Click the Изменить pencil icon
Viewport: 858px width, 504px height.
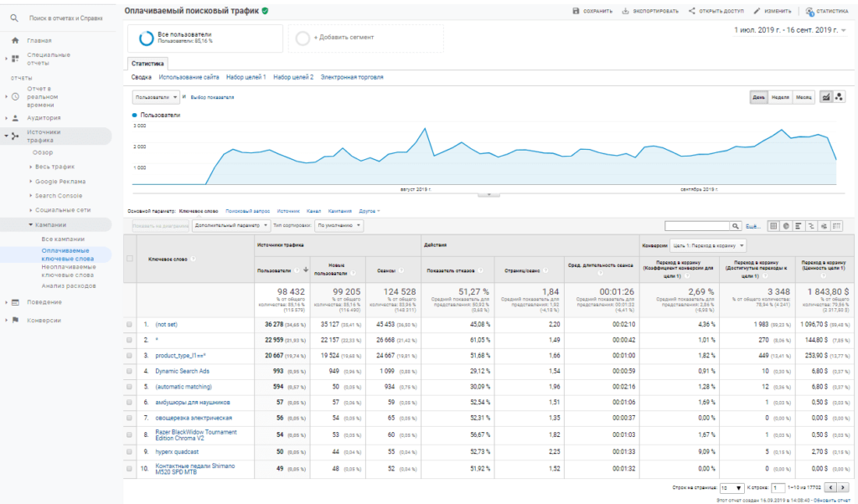757,11
